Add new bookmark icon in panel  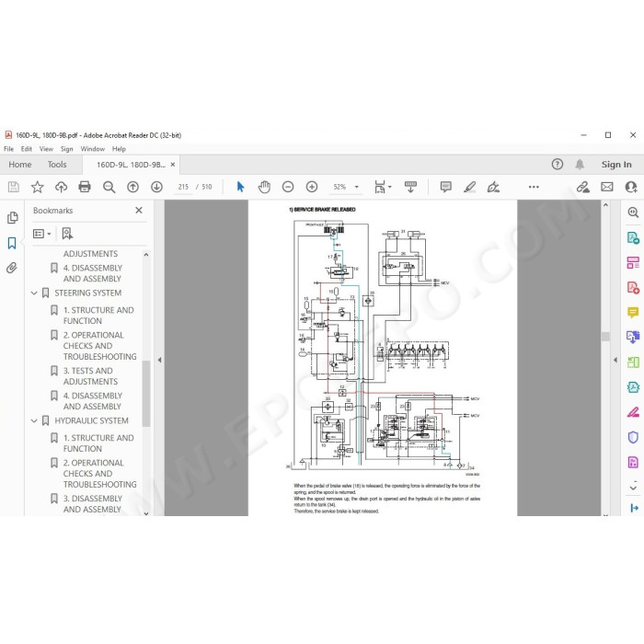67,234
